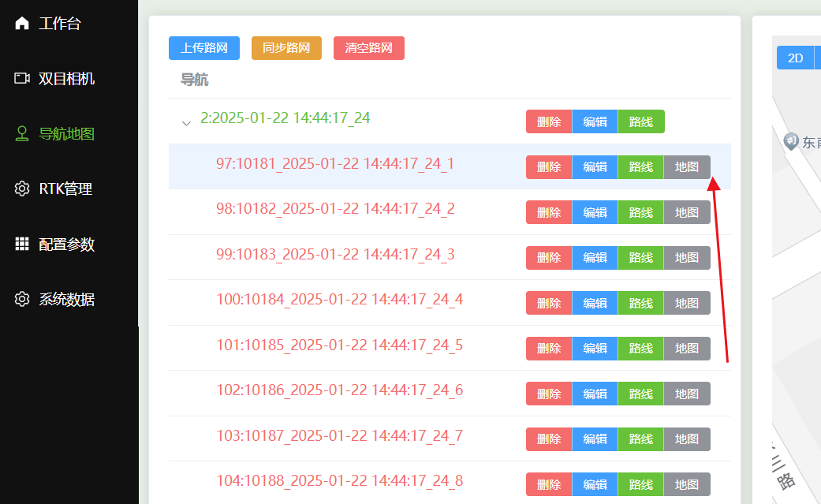Show 路线 for route 102:10186
This screenshot has width=821, height=504.
pos(640,394)
